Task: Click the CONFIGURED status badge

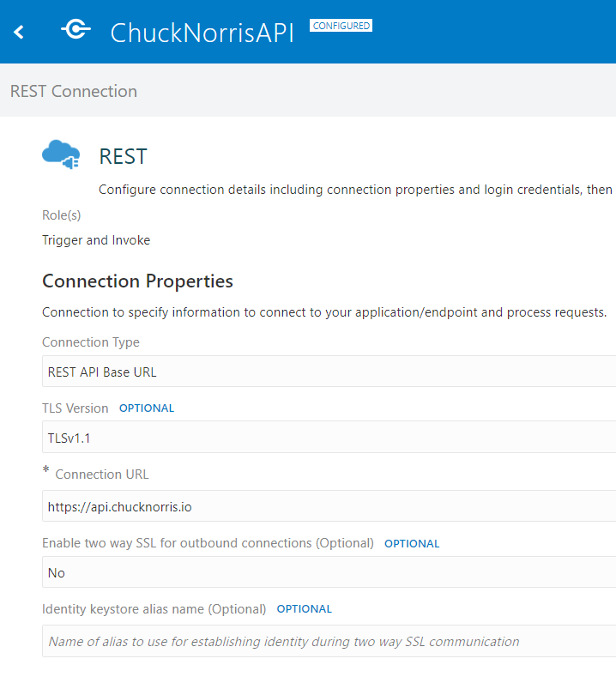Action: (341, 26)
